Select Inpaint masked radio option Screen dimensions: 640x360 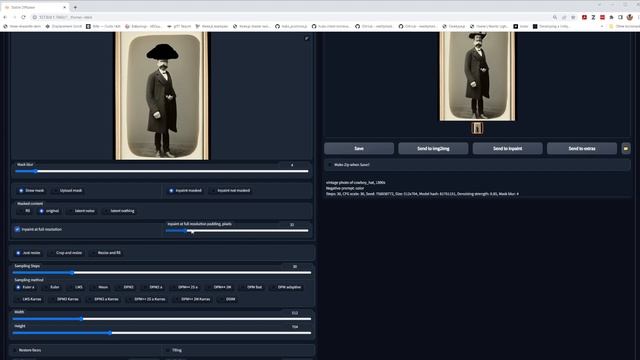pyautogui.click(x=185, y=191)
